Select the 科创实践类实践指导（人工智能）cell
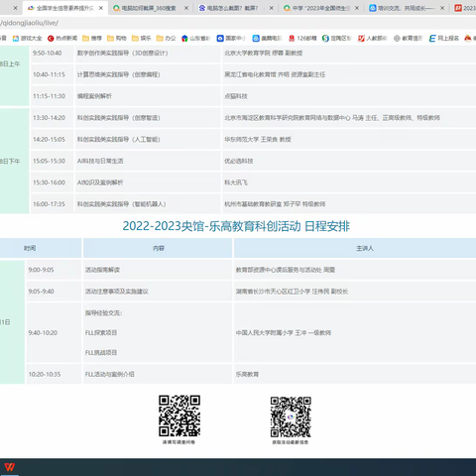 tap(148, 140)
